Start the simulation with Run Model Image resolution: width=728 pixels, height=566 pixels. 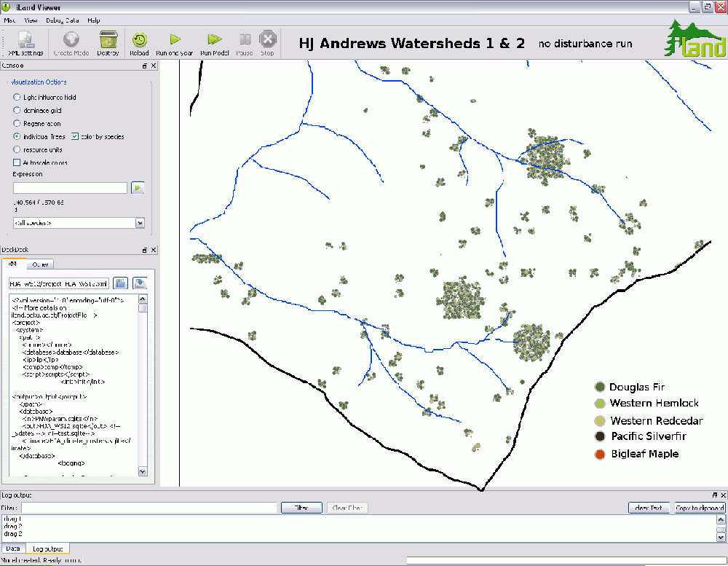click(215, 43)
